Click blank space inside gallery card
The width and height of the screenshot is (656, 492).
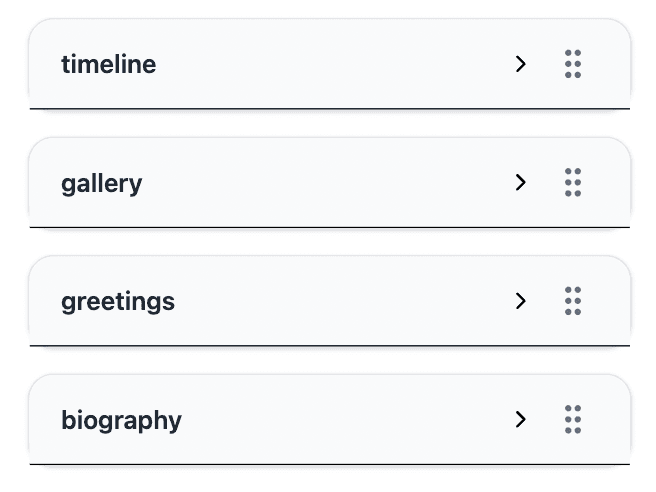click(x=330, y=183)
